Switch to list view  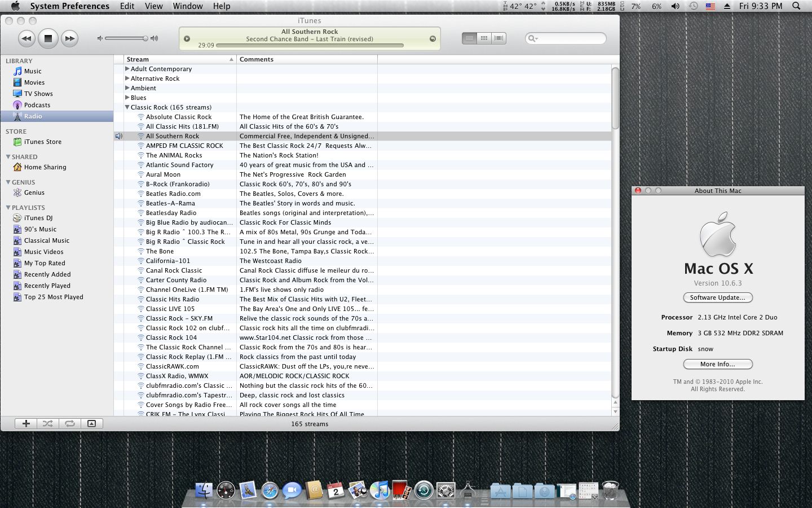tap(469, 38)
